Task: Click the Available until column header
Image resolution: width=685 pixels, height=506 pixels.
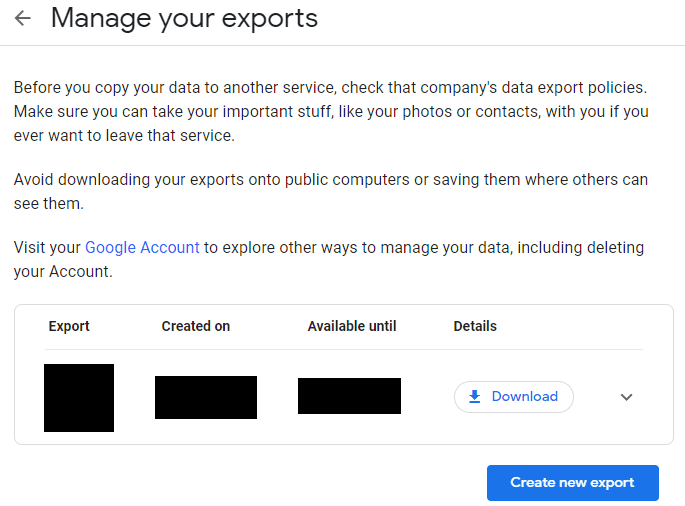Action: coord(352,326)
